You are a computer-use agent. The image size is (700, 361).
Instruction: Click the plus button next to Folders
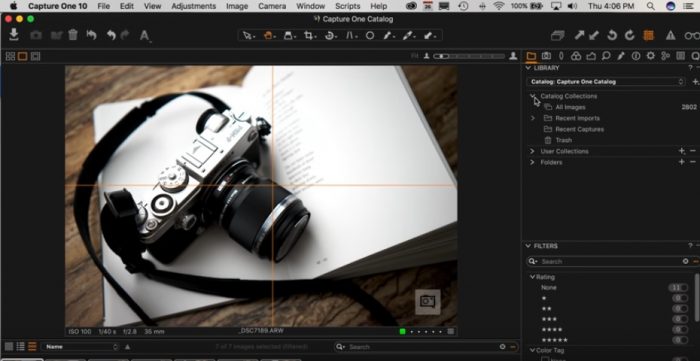(x=682, y=162)
